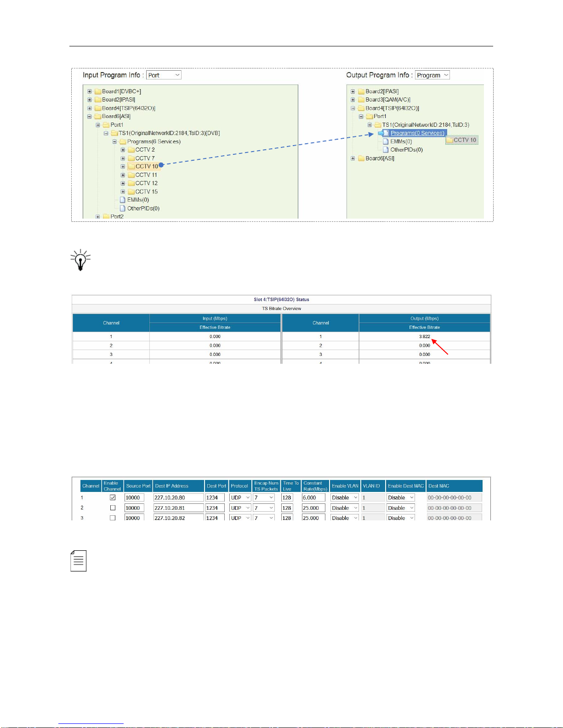Click the Input (Mbps) column header
This screenshot has height=728, width=563.
(x=215, y=318)
